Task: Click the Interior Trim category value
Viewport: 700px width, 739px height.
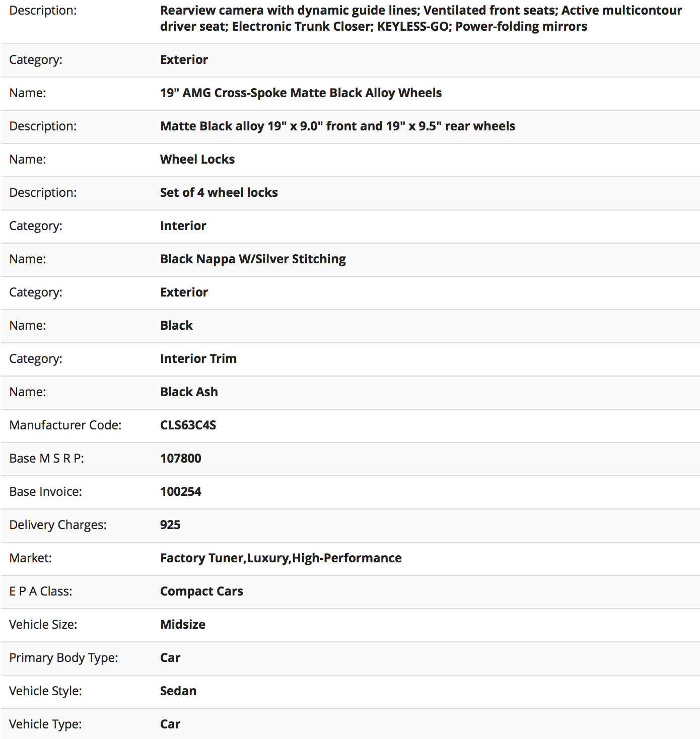Action: [198, 359]
